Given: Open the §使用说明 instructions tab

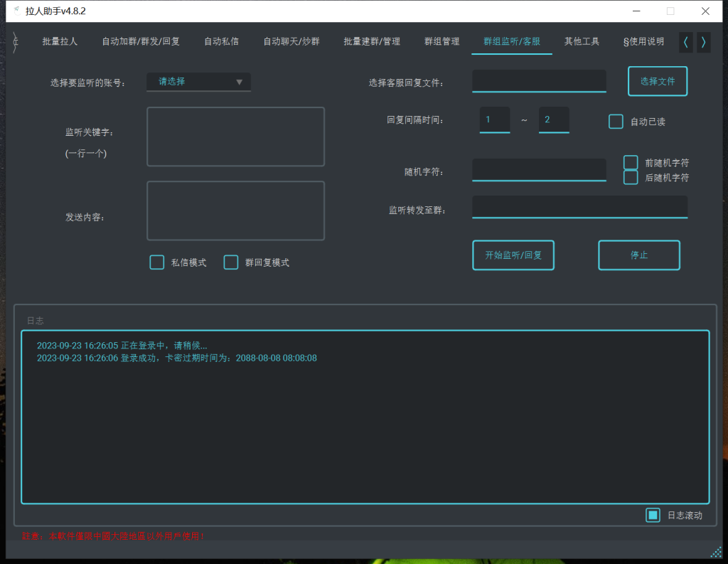Looking at the screenshot, I should [645, 41].
